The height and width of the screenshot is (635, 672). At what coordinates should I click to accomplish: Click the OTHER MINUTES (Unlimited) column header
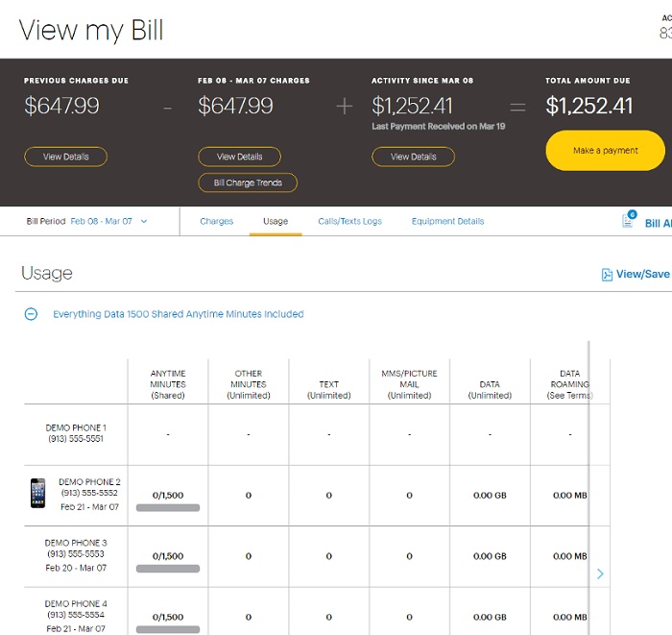[249, 384]
